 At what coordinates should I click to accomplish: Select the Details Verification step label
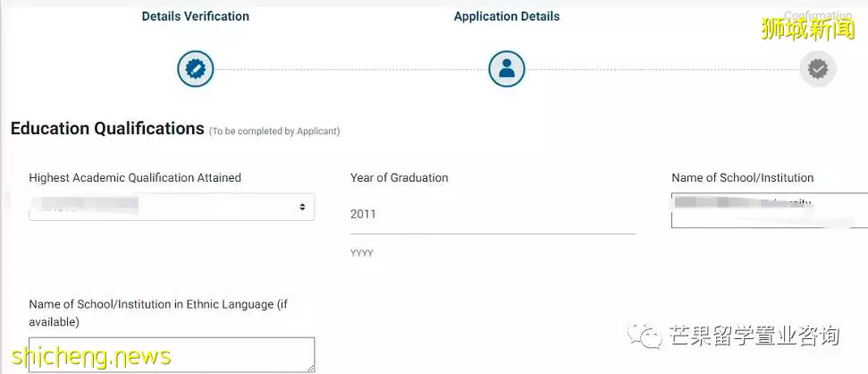click(x=196, y=17)
